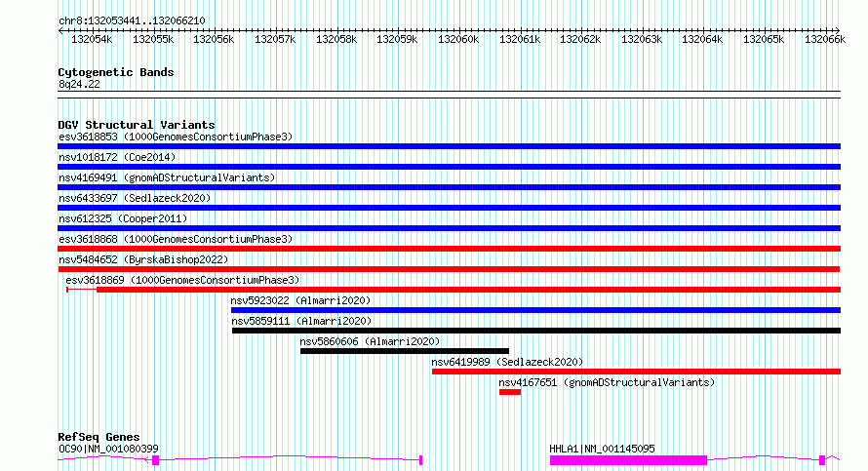Viewport: 868px width, 471px height.
Task: Click the chr8:132053441..132066210 coordinates text
Action: click(132, 20)
